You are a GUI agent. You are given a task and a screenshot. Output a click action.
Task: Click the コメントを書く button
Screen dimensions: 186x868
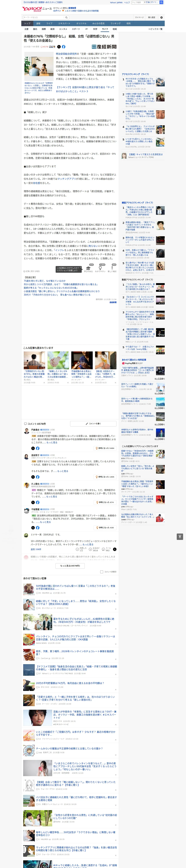[x=93, y=424]
